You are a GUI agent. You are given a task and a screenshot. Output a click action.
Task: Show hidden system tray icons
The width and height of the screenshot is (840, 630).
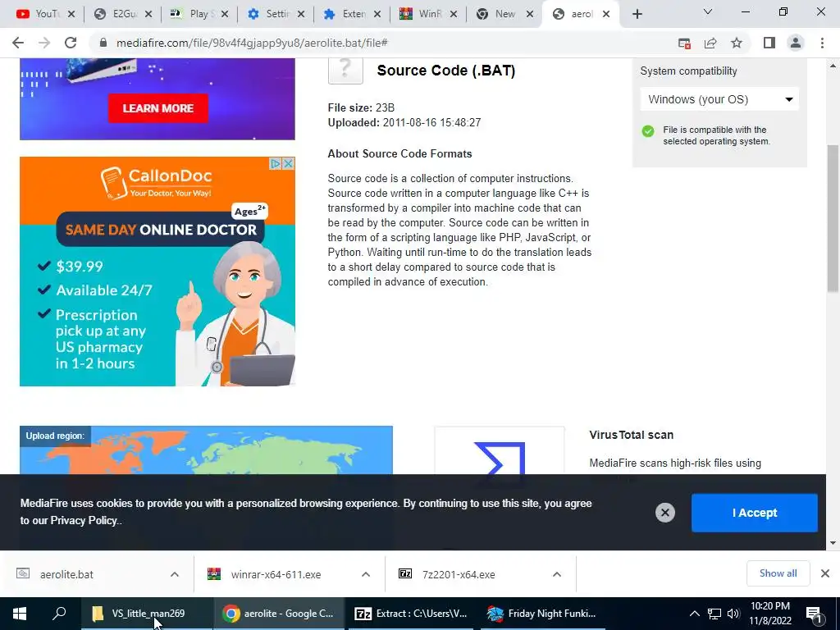pos(694,614)
